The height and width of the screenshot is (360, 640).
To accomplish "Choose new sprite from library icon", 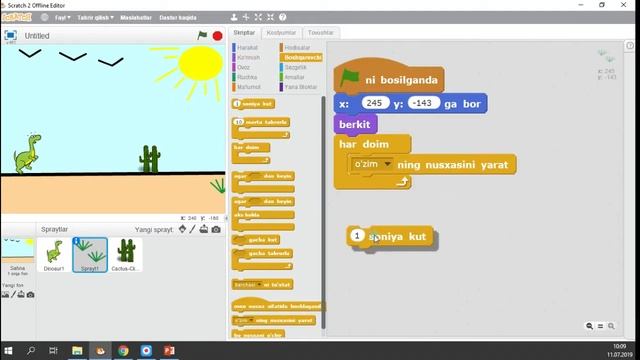I will pos(182,229).
